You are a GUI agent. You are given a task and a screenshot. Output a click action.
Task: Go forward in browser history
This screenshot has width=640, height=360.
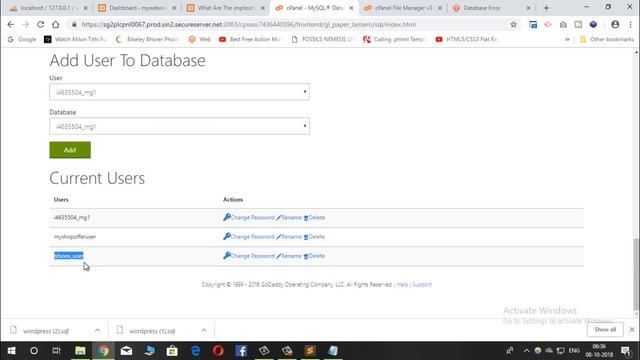point(25,24)
